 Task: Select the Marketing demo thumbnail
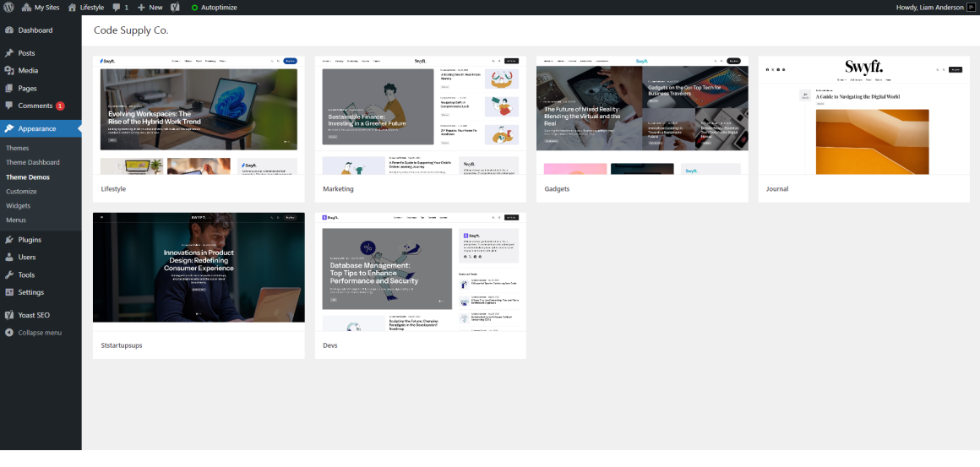[421, 116]
